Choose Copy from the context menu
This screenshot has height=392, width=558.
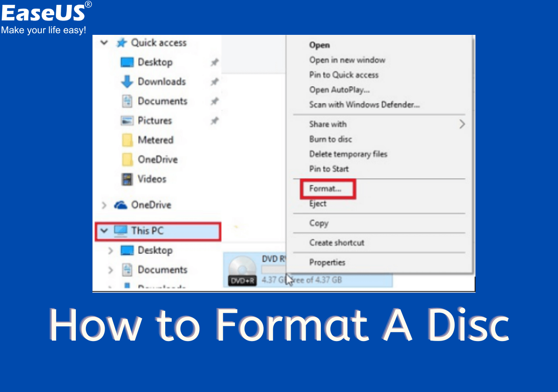[319, 223]
